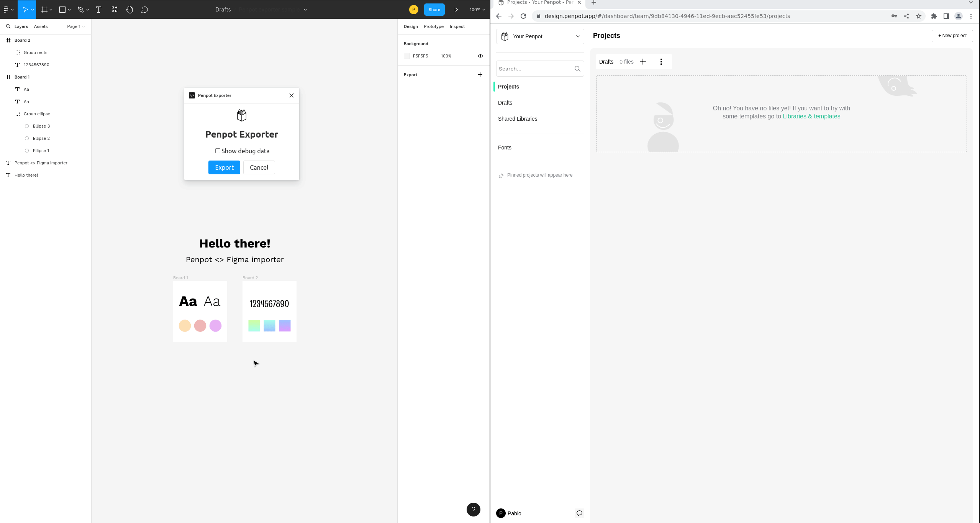
Task: Select the Hand tool in toolbar
Action: [129, 10]
